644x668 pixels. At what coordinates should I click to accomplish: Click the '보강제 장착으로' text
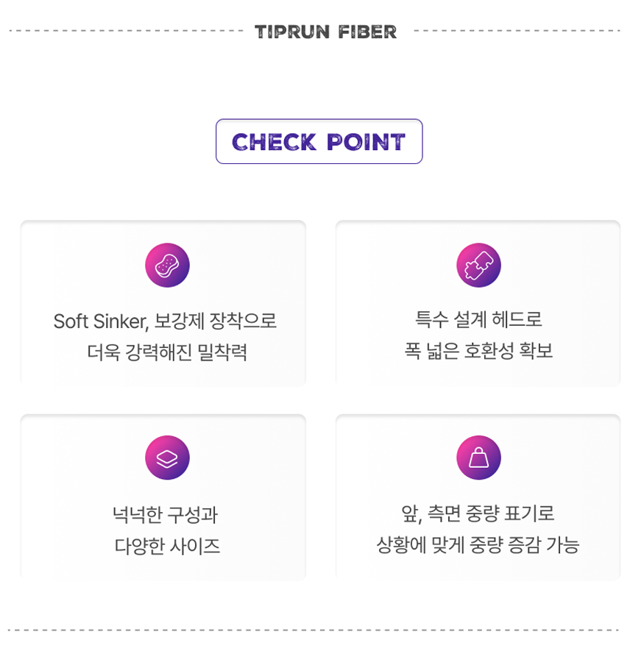pos(215,321)
